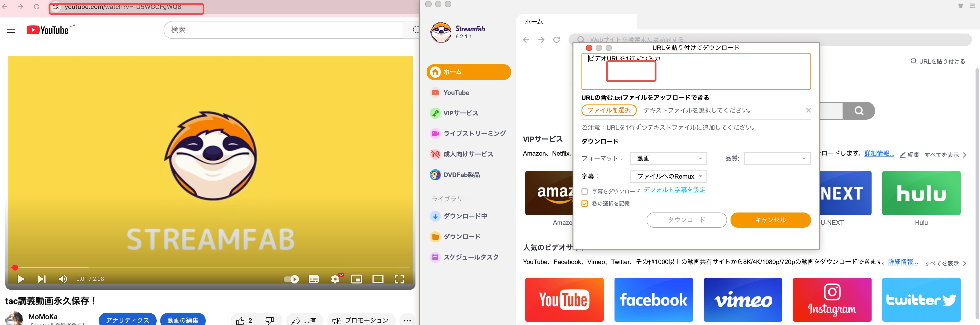
Task: Toggle subtitles/captions in video player
Action: click(x=314, y=279)
